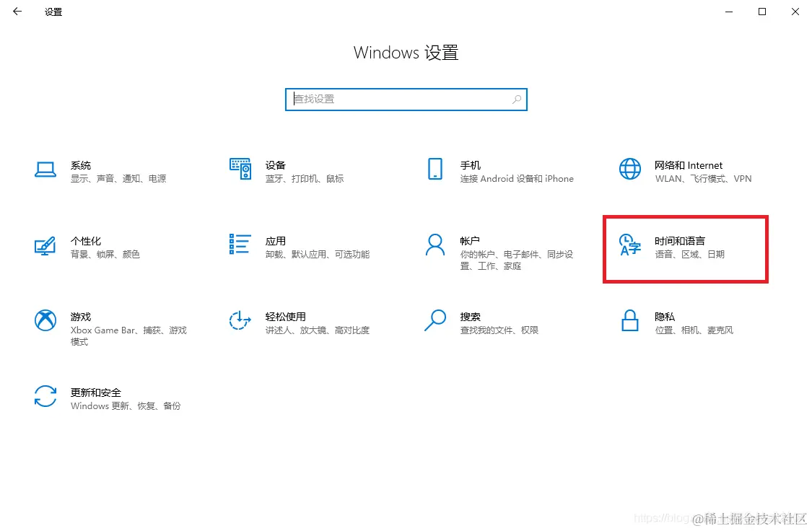Image resolution: width=812 pixels, height=531 pixels.
Task: Click the text 讲述人、放大镜、高对比度
Action: 318,330
